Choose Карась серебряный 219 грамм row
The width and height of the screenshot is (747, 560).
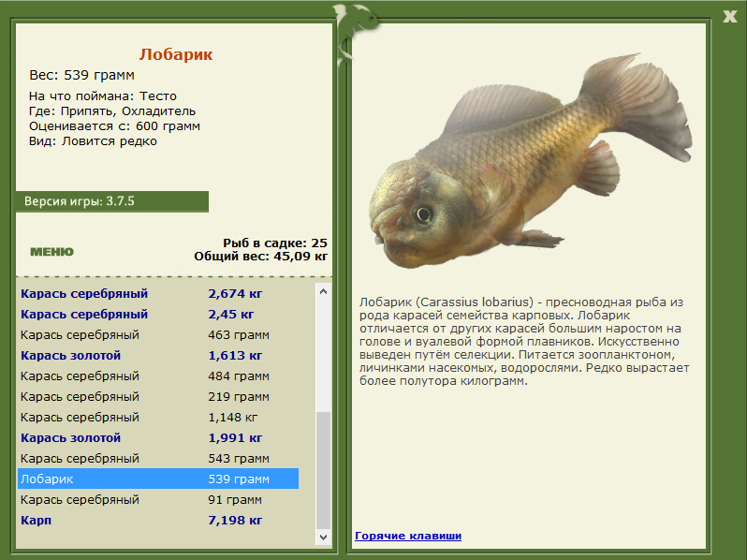click(x=158, y=396)
